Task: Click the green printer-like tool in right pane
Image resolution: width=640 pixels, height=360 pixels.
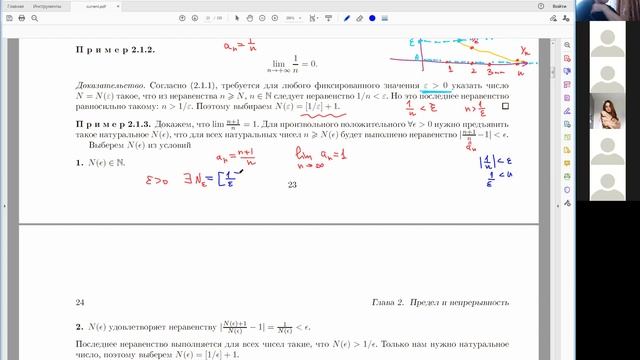Action: pyautogui.click(x=567, y=177)
